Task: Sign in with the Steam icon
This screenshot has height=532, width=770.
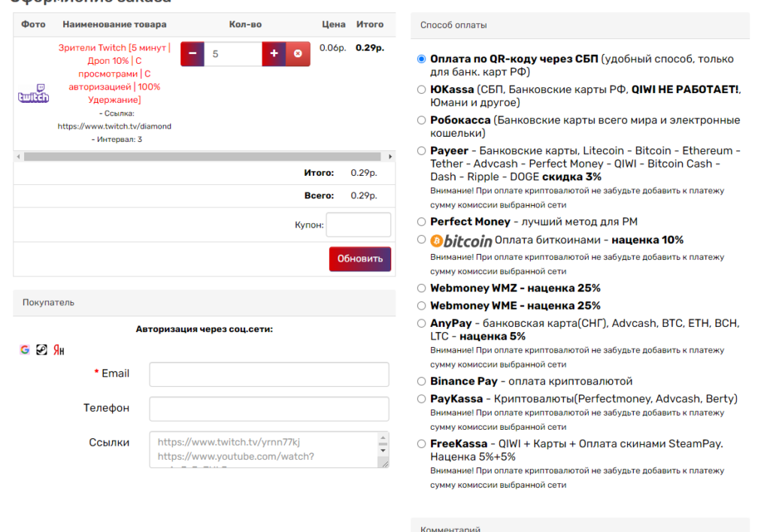Action: pyautogui.click(x=42, y=349)
